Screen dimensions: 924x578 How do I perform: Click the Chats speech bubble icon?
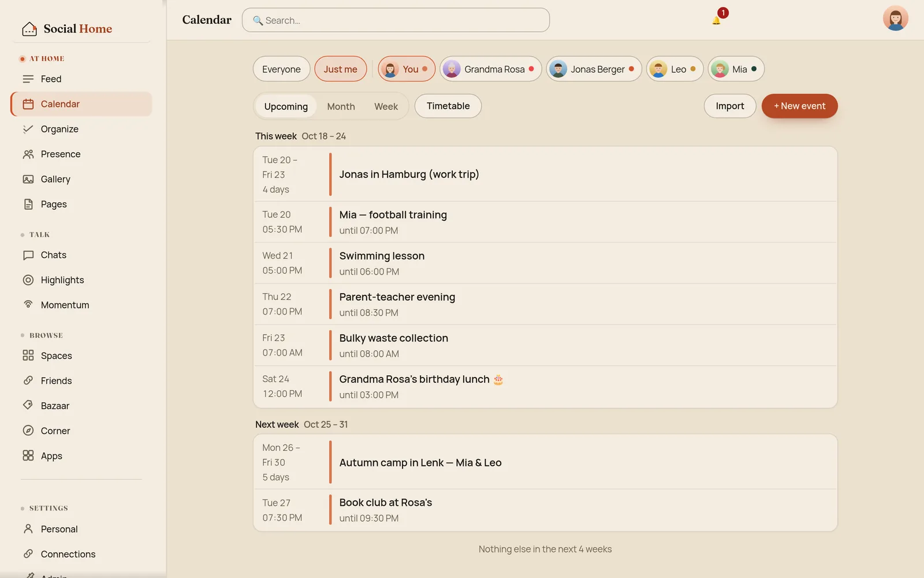28,255
